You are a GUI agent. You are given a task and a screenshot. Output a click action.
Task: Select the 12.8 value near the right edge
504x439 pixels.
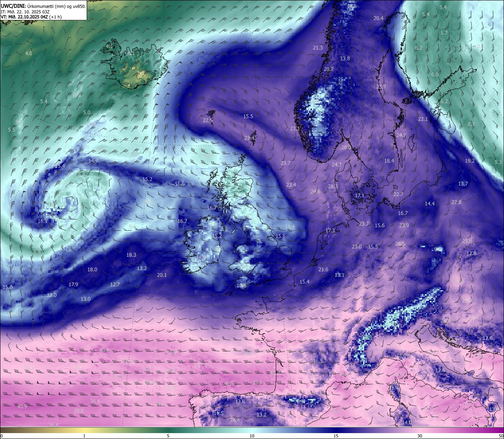pyautogui.click(x=471, y=253)
